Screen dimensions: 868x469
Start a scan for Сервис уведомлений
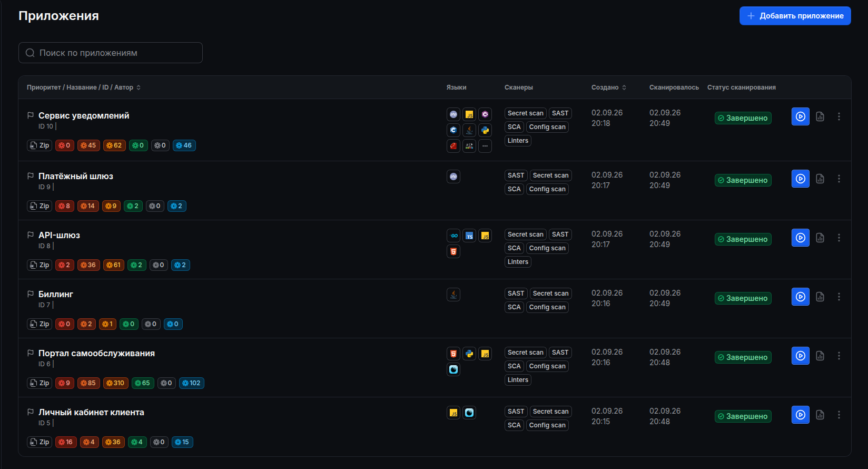click(x=801, y=116)
